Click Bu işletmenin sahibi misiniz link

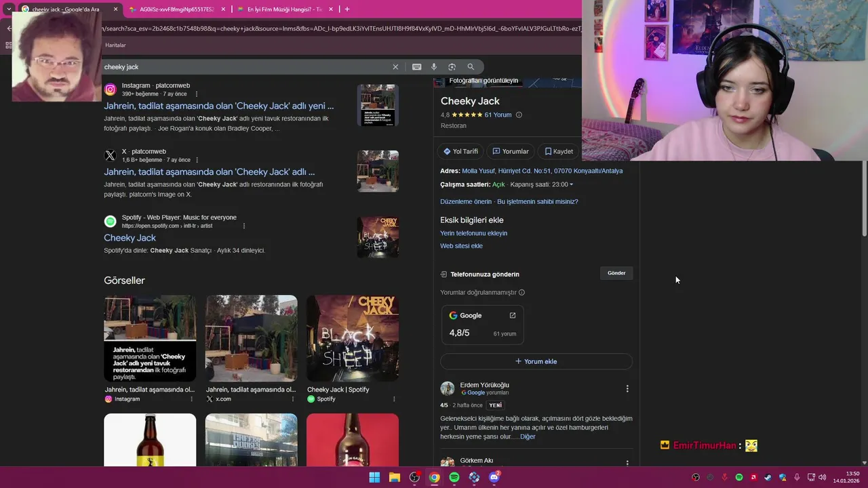click(x=538, y=201)
